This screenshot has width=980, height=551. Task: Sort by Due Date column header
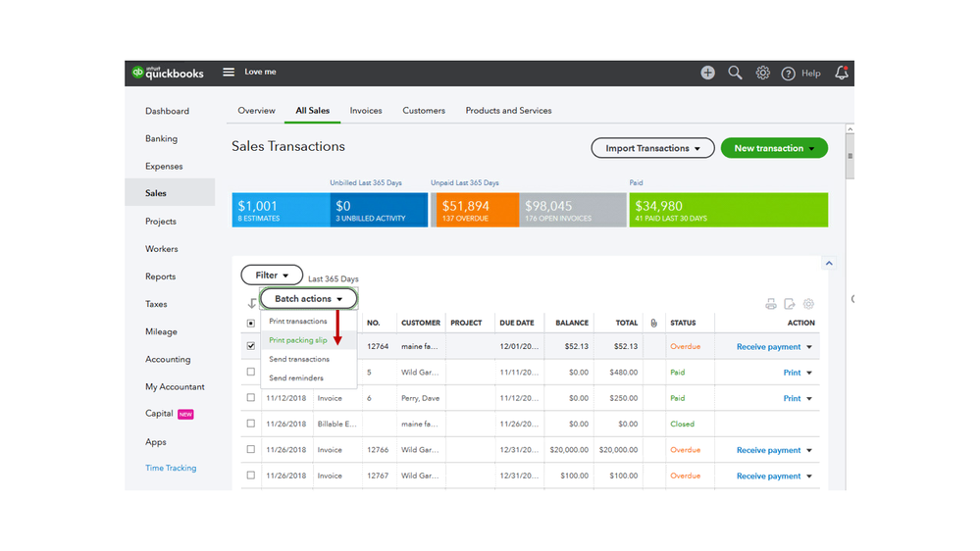tap(517, 323)
